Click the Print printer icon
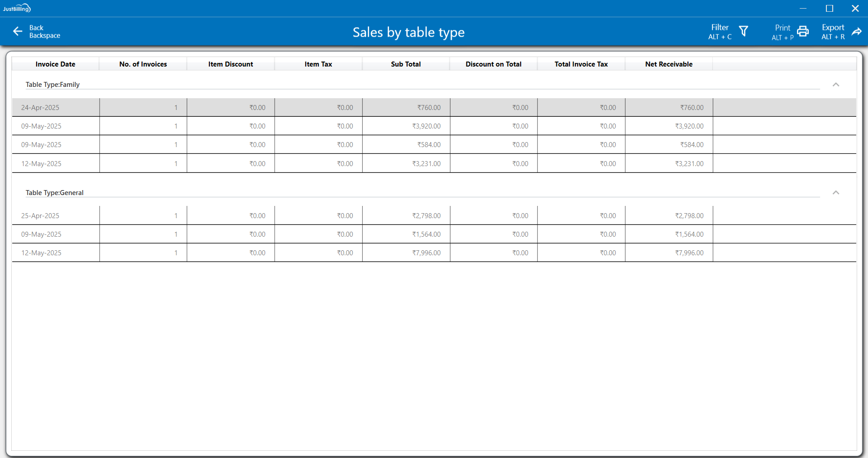Image resolution: width=868 pixels, height=458 pixels. 803,31
